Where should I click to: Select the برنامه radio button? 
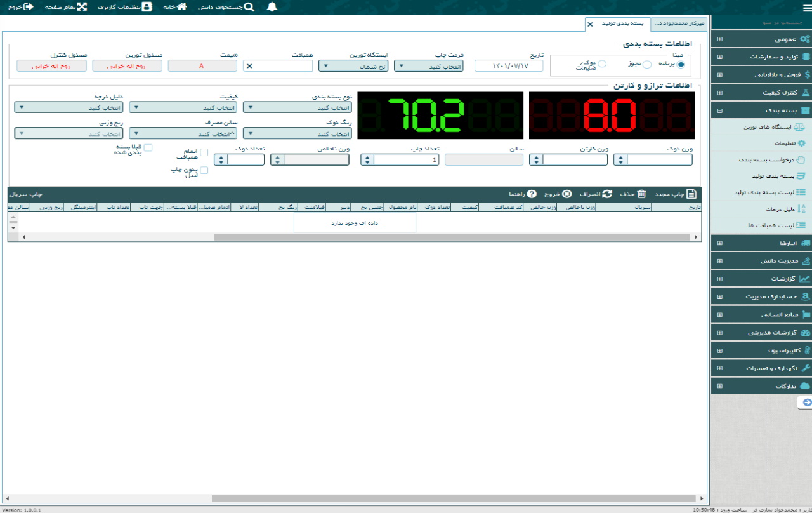pyautogui.click(x=681, y=64)
